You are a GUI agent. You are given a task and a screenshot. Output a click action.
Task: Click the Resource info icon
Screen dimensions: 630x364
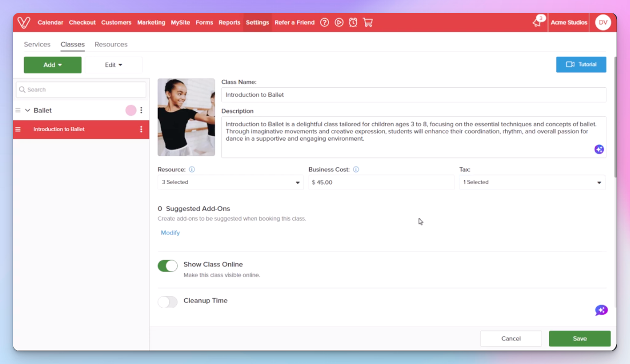point(192,169)
